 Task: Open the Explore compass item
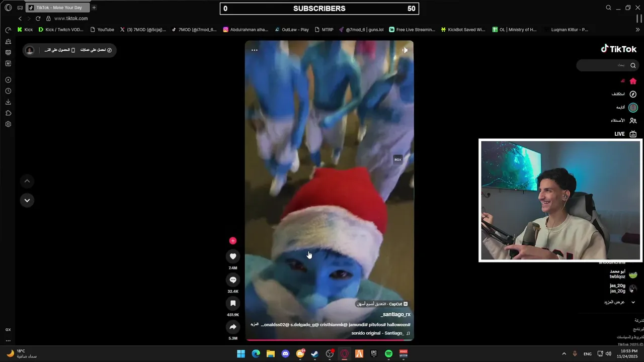[624, 94]
